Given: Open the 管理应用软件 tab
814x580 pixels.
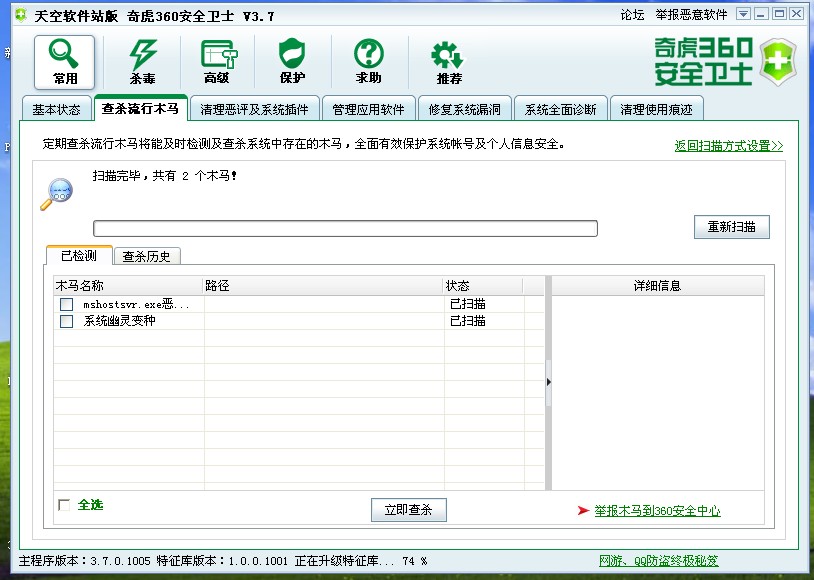Looking at the screenshot, I should (369, 110).
